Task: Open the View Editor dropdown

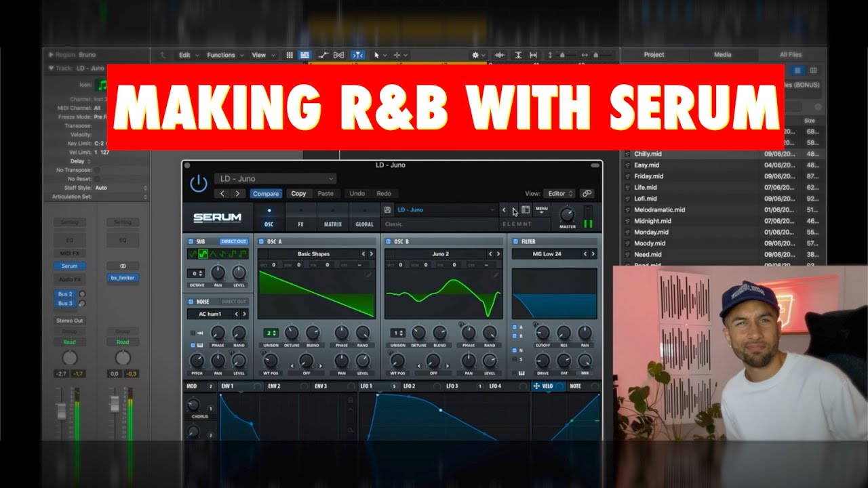Action: click(x=559, y=194)
